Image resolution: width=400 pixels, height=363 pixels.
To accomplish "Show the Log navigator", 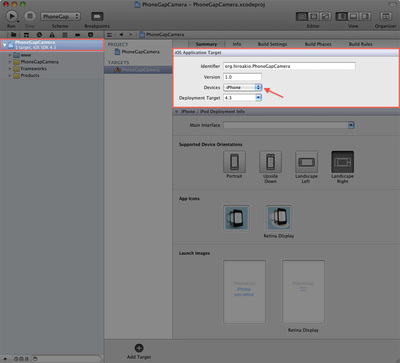I will pos(90,34).
